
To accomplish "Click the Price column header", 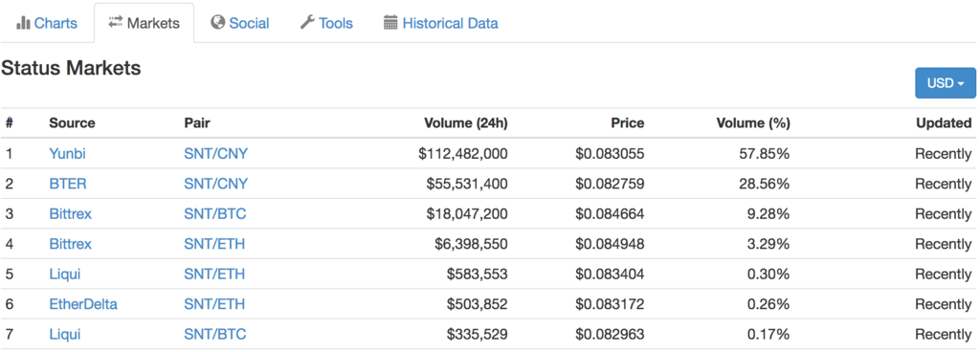I will coord(628,123).
